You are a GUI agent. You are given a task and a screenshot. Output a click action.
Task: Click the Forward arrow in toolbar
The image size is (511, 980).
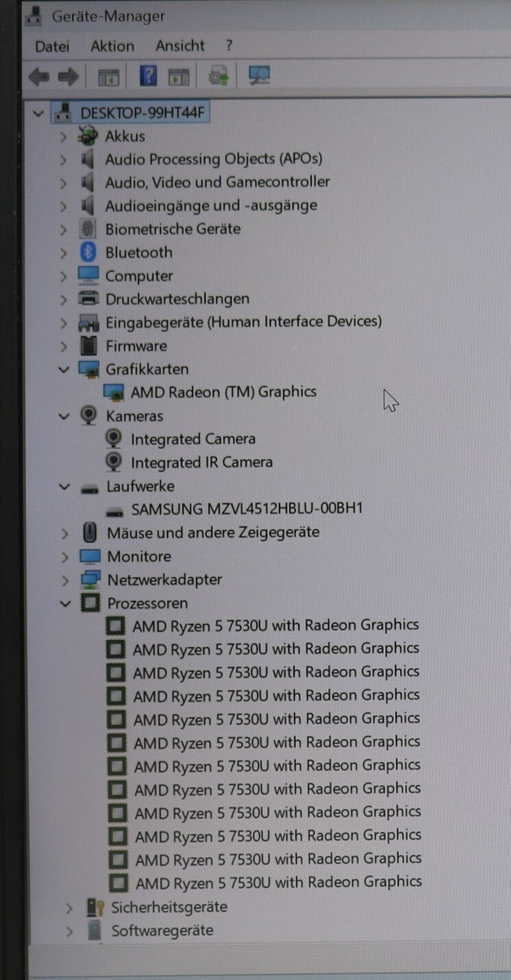pos(68,77)
